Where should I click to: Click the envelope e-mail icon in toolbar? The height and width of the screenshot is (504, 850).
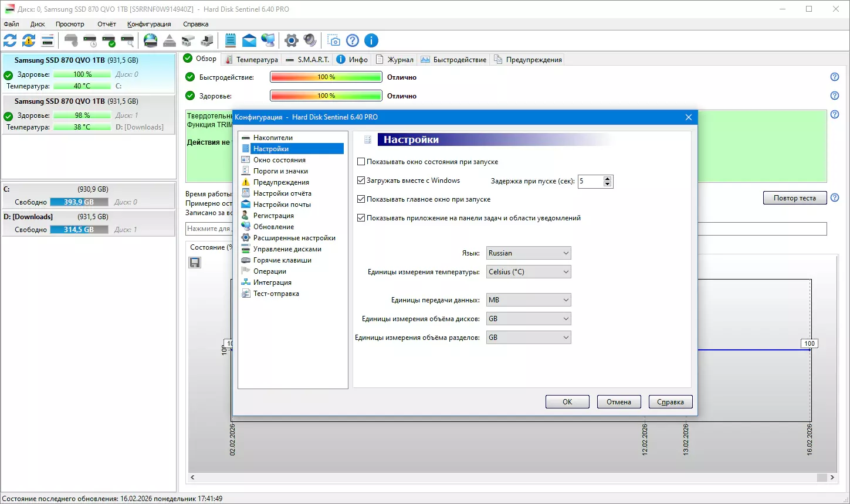point(249,40)
